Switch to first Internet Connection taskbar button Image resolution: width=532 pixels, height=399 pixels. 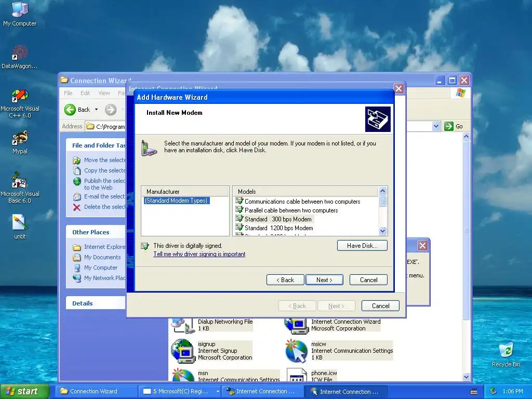(x=261, y=391)
